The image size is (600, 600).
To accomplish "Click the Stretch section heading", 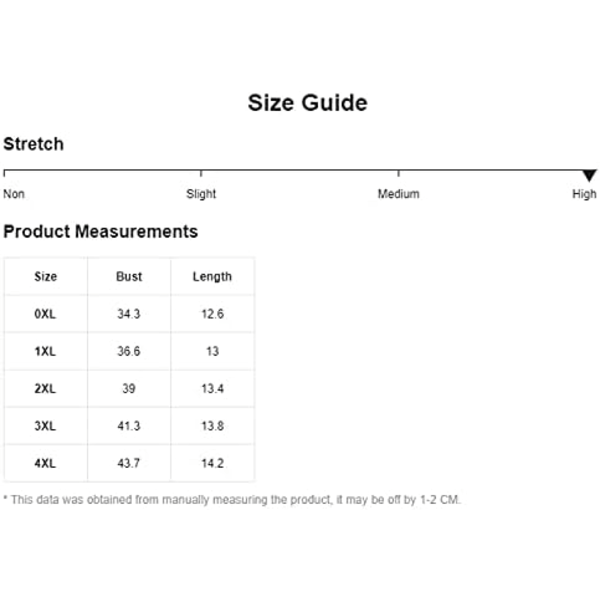I will pyautogui.click(x=34, y=144).
